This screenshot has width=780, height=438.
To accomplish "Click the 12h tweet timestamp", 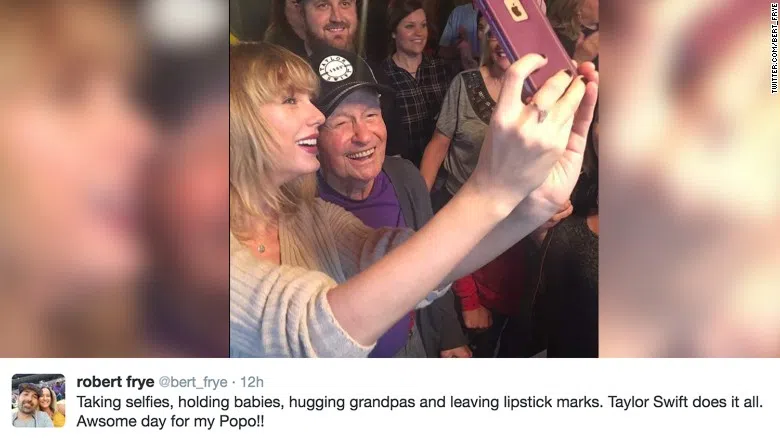I will tap(252, 382).
